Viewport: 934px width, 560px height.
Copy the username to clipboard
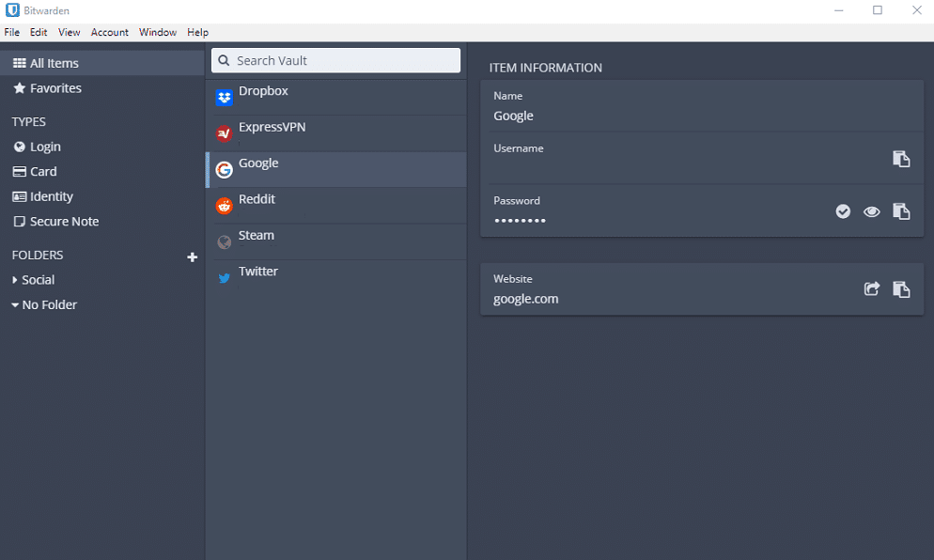[x=900, y=159]
